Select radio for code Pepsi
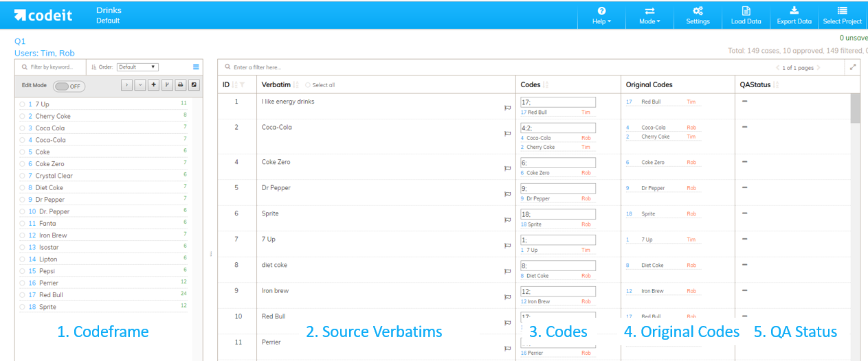Image resolution: width=868 pixels, height=361 pixels. (x=23, y=271)
